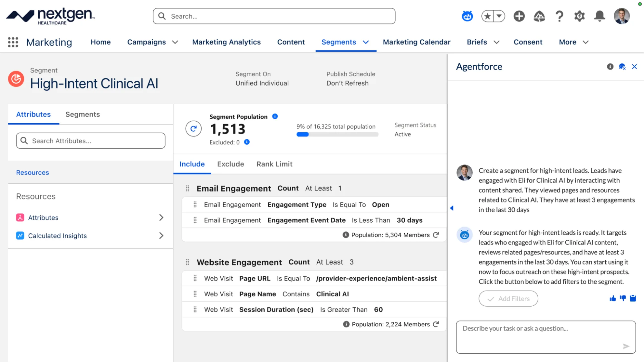644x362 pixels.
Task: Click drag handle on Engagement Event Date row
Action: (x=195, y=220)
